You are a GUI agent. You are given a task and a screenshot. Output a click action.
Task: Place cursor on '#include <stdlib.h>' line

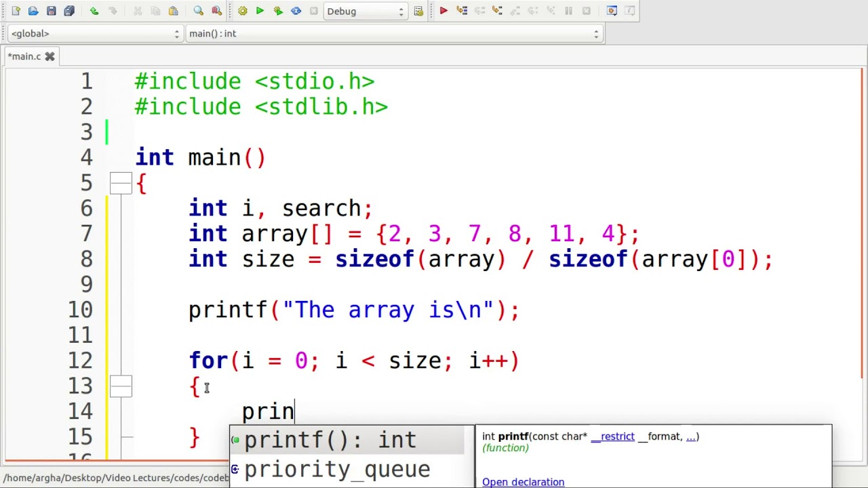tap(261, 106)
